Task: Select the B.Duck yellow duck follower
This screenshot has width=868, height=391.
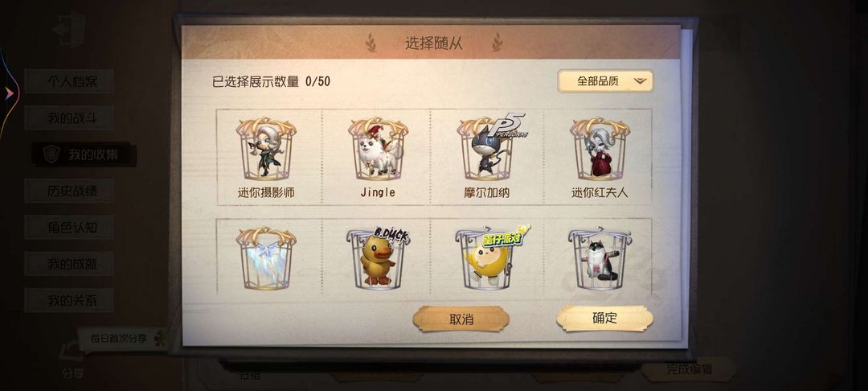Action: [x=378, y=257]
